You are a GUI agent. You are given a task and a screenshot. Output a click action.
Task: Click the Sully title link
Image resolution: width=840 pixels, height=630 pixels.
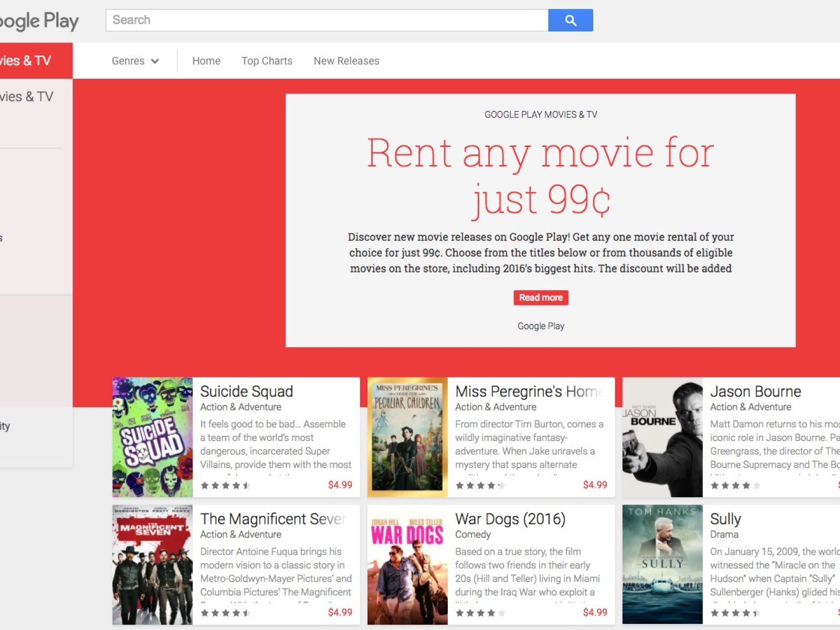tap(725, 519)
